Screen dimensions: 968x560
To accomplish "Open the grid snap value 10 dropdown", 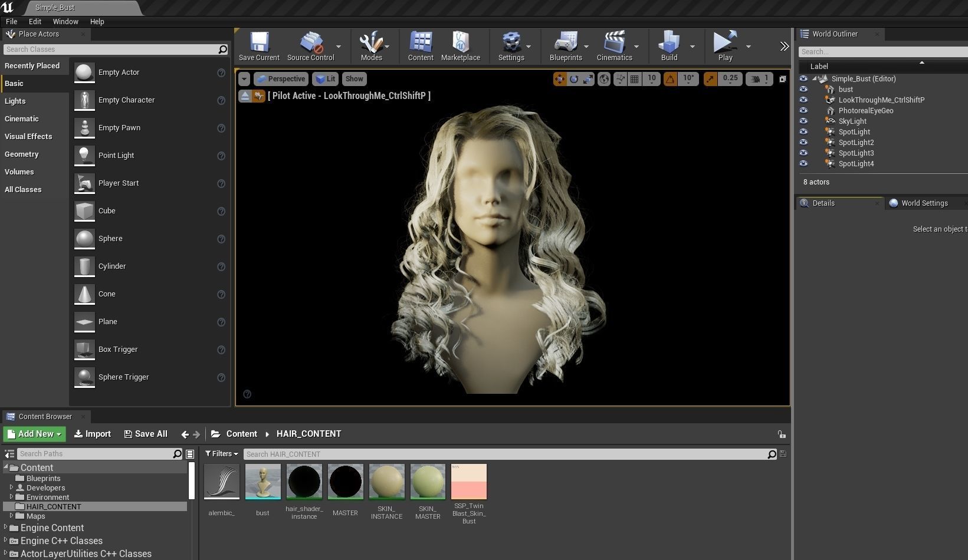I will pos(651,78).
